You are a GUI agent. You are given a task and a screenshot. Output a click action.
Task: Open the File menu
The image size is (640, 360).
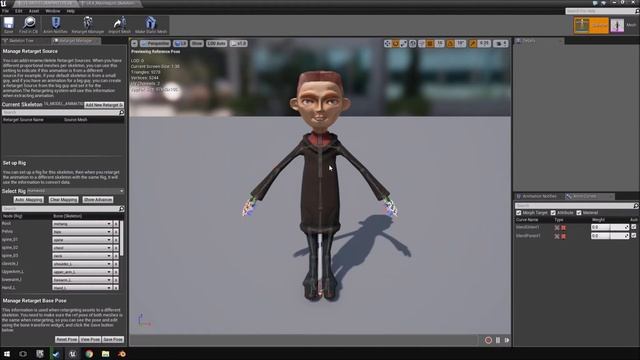click(5, 11)
